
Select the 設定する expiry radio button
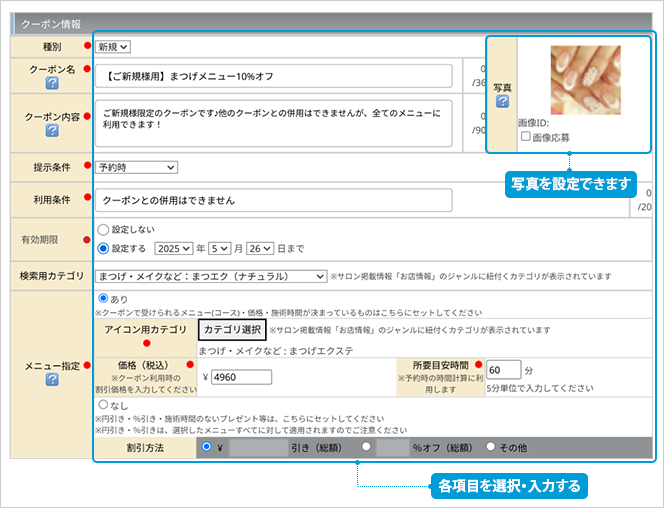click(103, 247)
